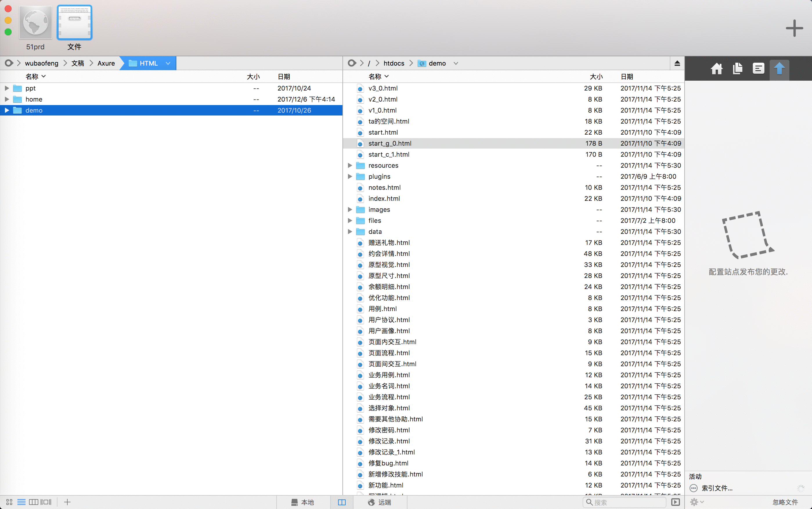
Task: Expand the images folder
Action: point(350,210)
